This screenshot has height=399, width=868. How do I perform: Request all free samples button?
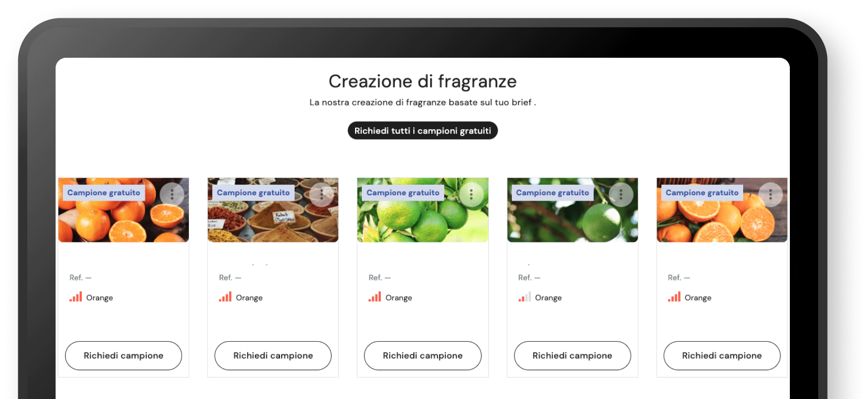423,131
